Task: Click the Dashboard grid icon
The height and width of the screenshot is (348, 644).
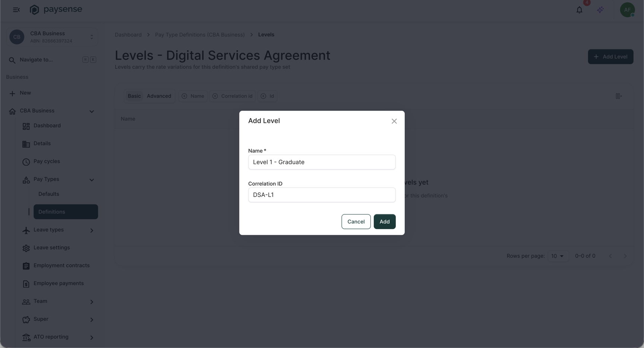Action: click(x=26, y=126)
